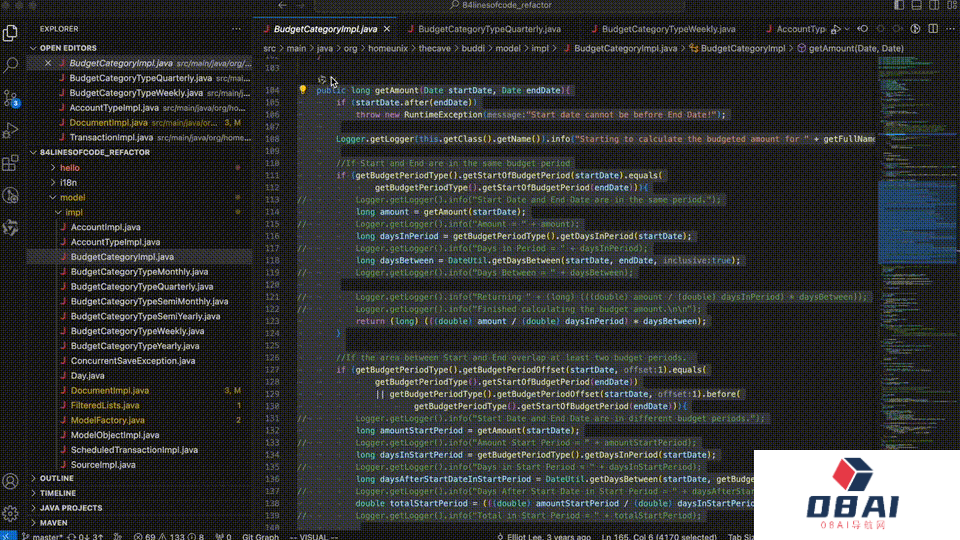Expand the hello folder

pos(69,168)
